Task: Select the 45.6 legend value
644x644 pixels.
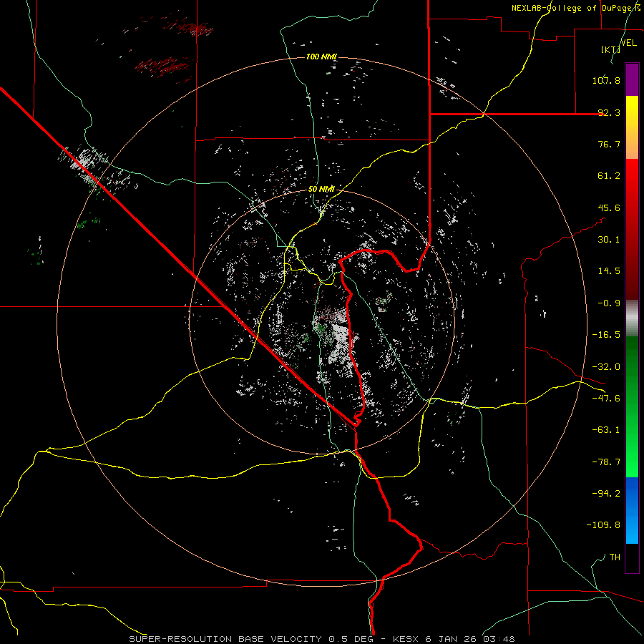Action: click(x=609, y=208)
